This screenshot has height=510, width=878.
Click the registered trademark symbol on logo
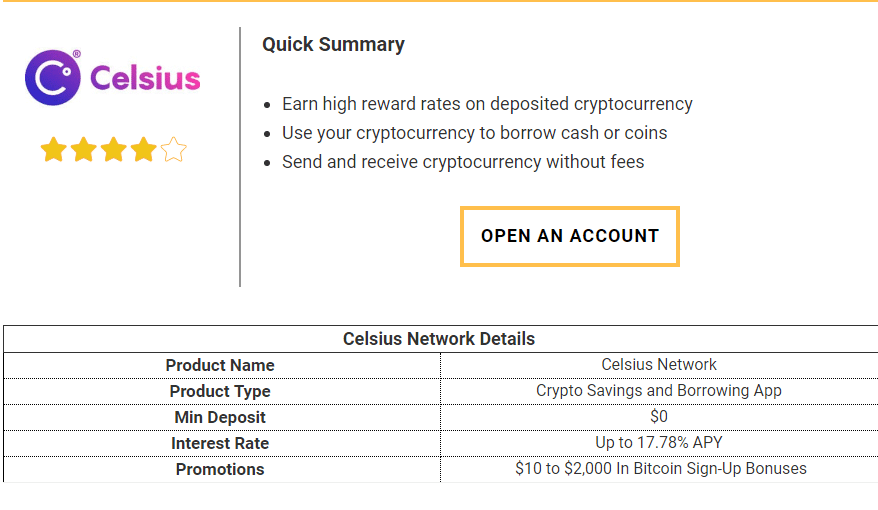77,54
